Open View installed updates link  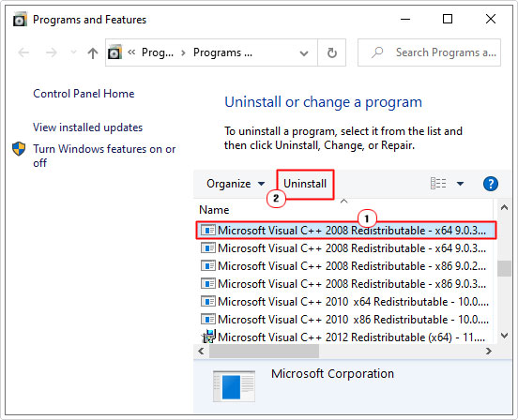click(x=87, y=127)
